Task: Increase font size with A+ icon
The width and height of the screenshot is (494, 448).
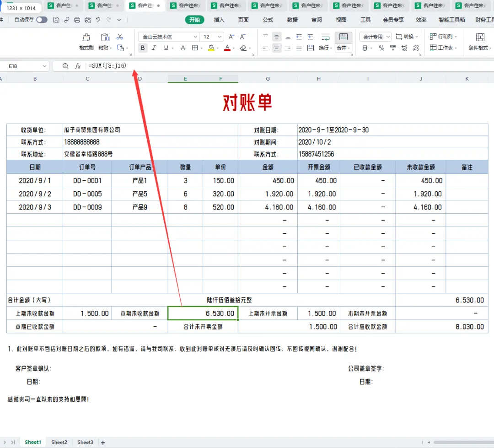Action: (231, 37)
